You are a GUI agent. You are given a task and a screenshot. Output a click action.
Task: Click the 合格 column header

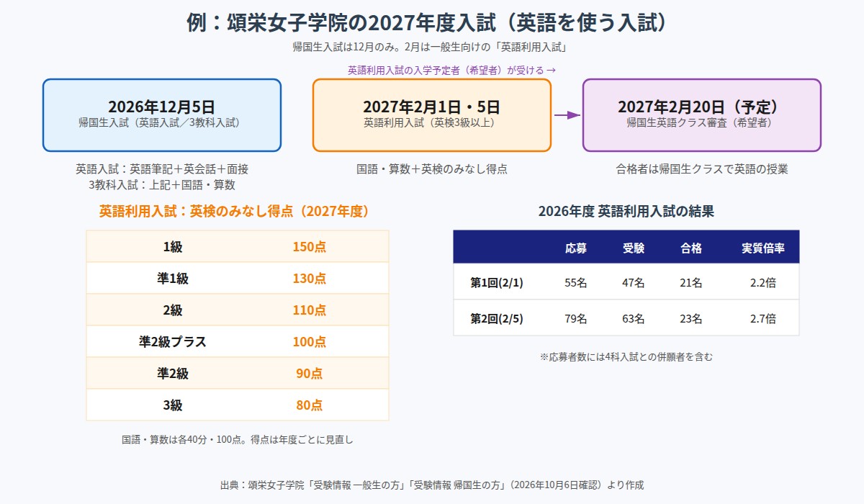[x=691, y=248]
